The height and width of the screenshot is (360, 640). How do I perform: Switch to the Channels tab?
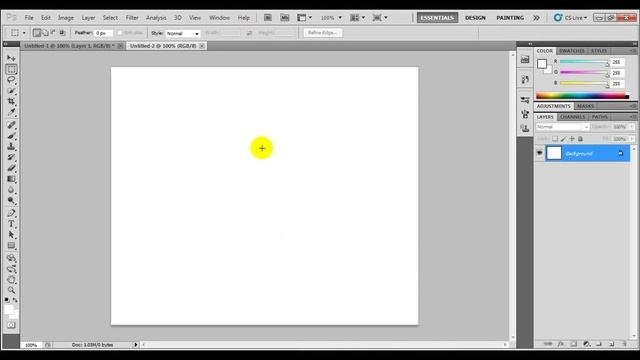(x=572, y=117)
